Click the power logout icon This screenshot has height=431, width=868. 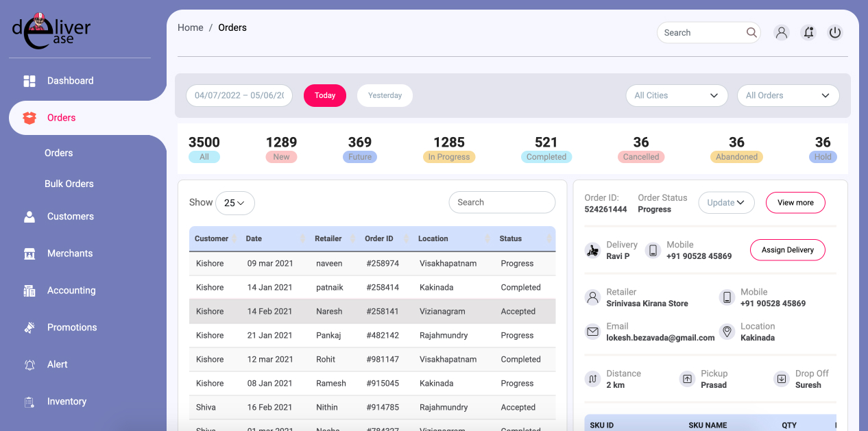(834, 32)
